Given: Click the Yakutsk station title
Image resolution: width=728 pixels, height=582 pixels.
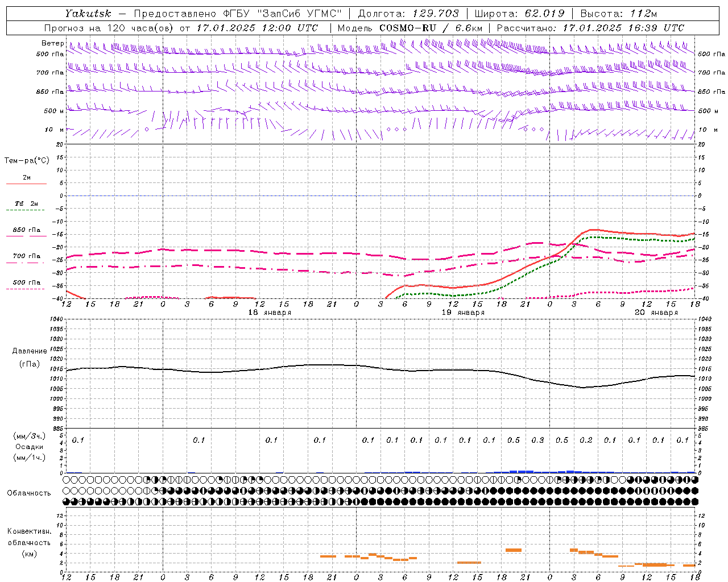Looking at the screenshot, I should (x=88, y=14).
